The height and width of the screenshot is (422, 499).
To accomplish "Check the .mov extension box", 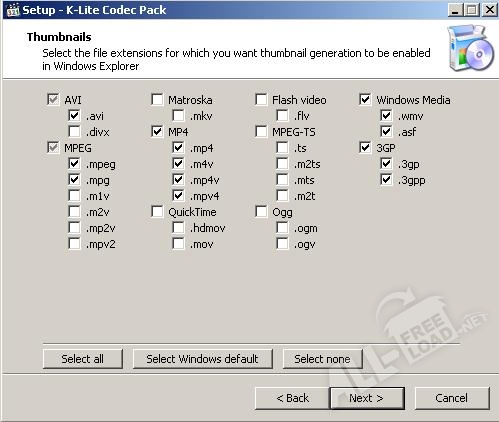I will pyautogui.click(x=178, y=244).
